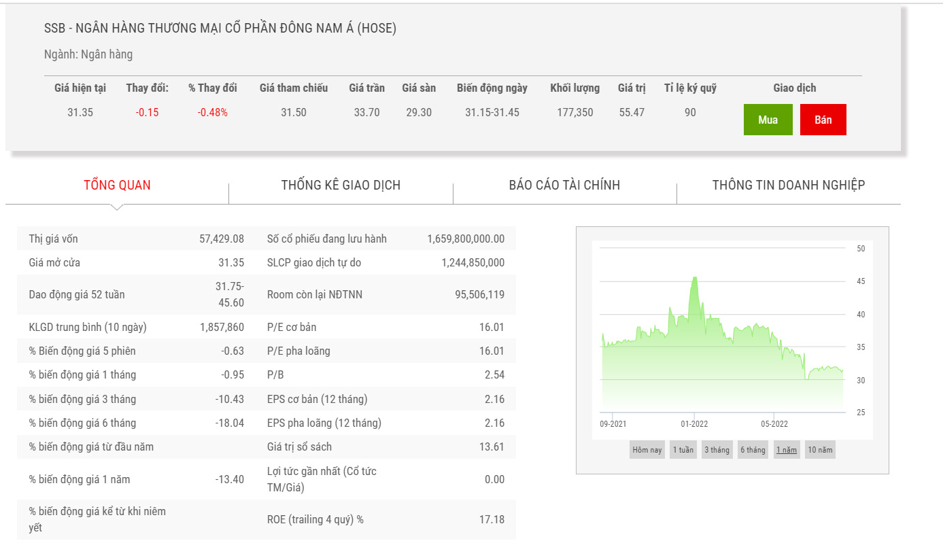Viewport: 943px width, 560px height.
Task: Click the Giá hiện tại value in header
Action: tap(80, 113)
